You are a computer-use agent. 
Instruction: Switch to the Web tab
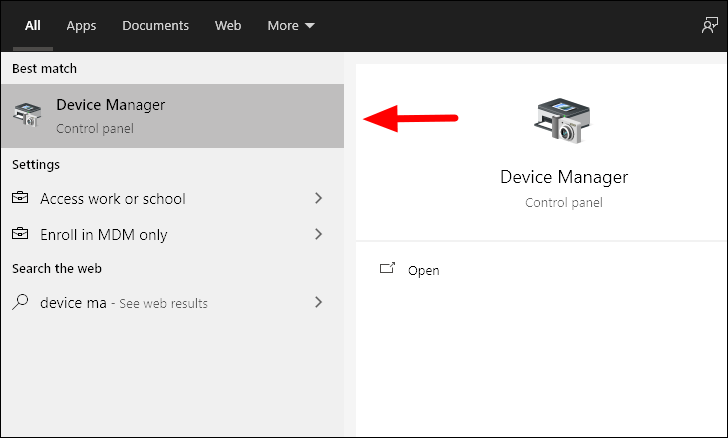click(x=228, y=26)
